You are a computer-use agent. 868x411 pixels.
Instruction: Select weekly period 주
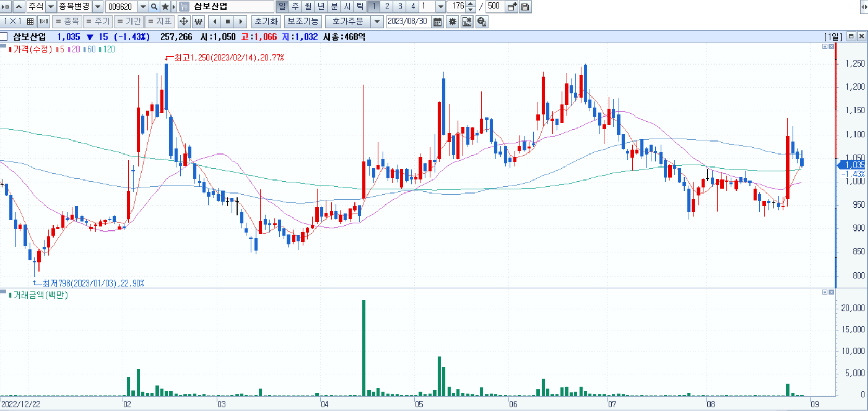[x=295, y=7]
